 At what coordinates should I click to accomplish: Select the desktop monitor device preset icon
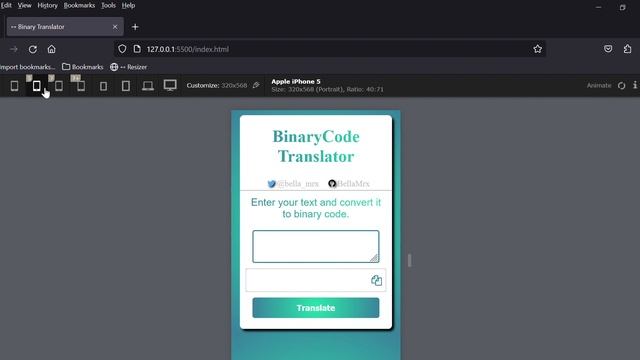(x=170, y=85)
